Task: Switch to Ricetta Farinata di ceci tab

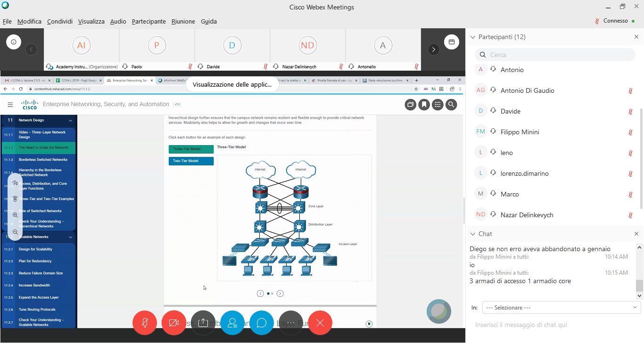Action: click(x=335, y=81)
